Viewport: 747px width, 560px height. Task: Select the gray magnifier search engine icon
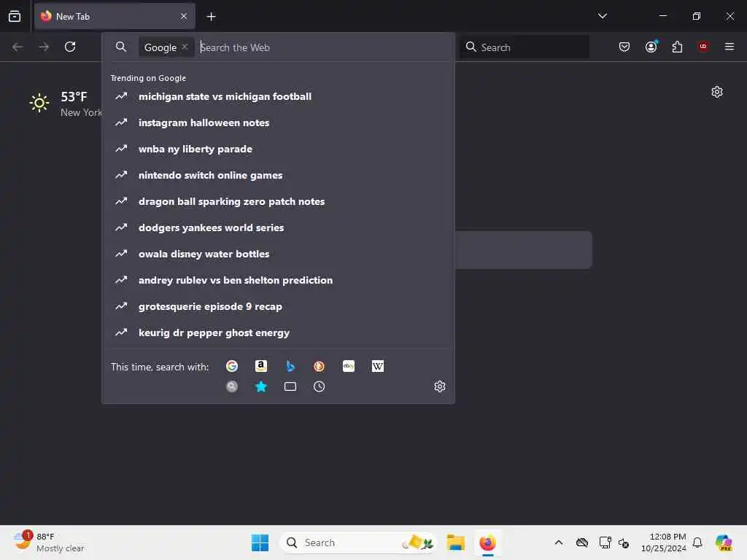pyautogui.click(x=232, y=386)
